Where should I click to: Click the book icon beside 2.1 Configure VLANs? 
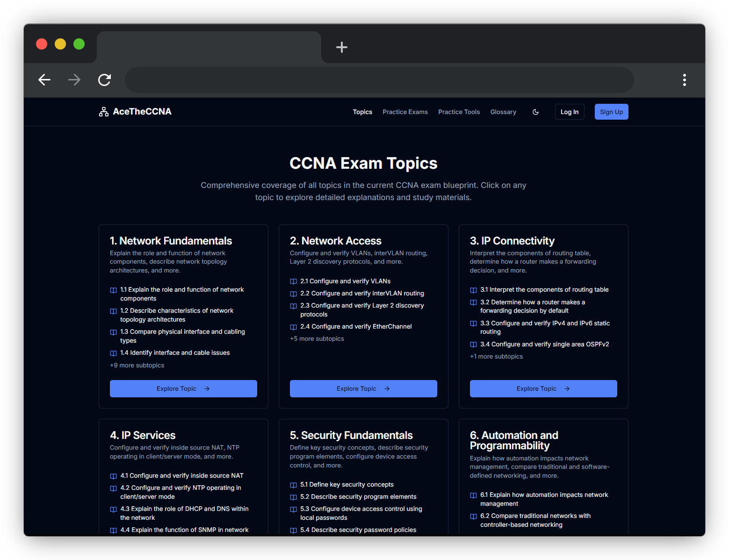coord(293,281)
